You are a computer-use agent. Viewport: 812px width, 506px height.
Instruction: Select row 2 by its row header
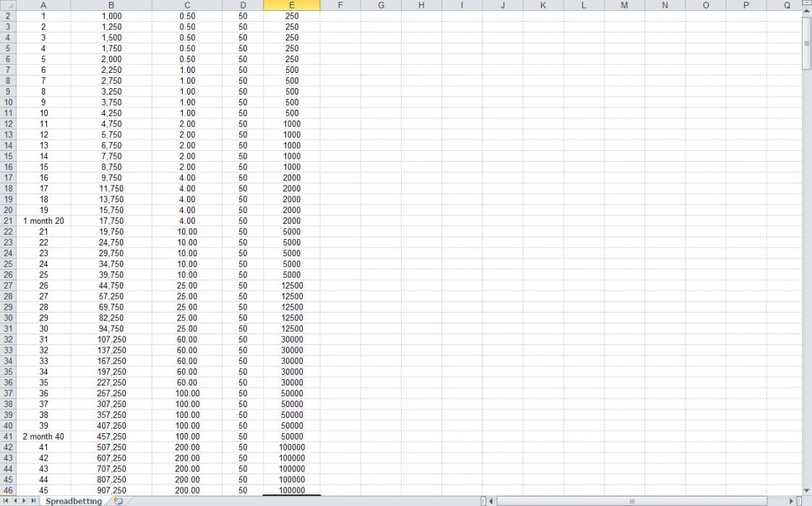coord(8,16)
